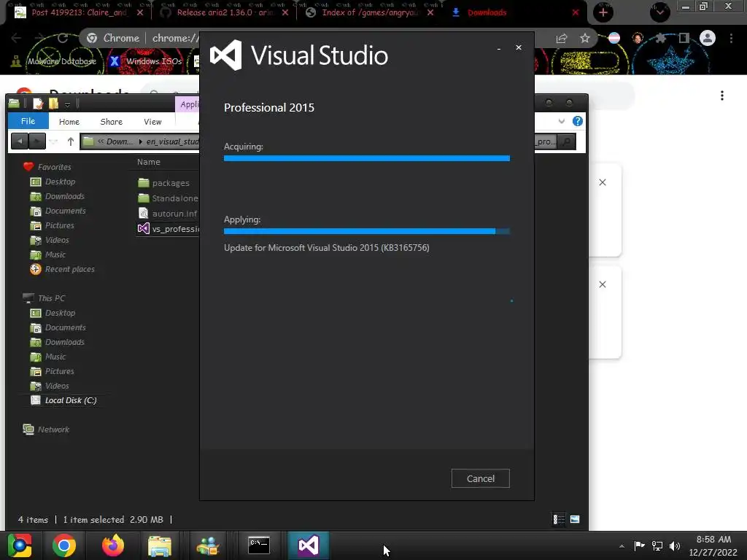Select the vs_professional installer file
The image size is (747, 560).
[x=169, y=228]
